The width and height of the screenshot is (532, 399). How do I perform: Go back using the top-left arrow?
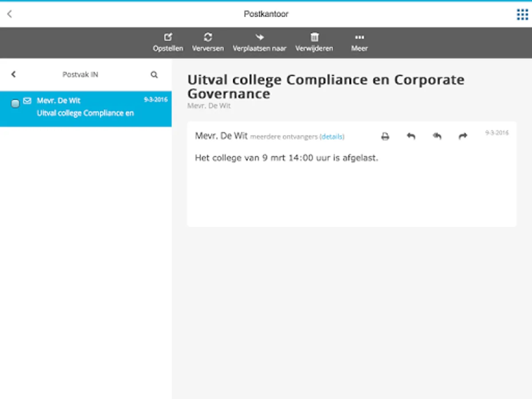coord(10,14)
